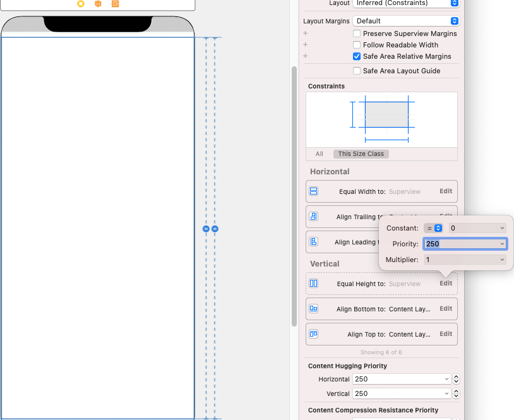Screen dimensions: 514x420
Task: Click the constraints diagram preview box
Action: [381, 119]
